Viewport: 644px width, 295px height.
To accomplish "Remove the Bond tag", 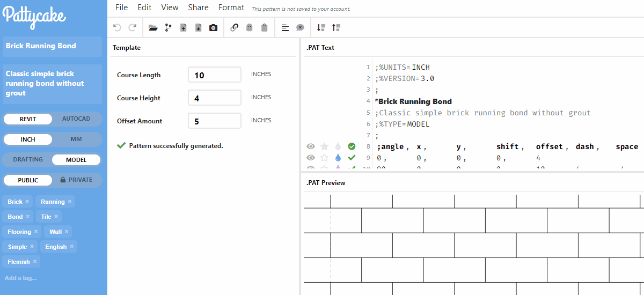I will [x=27, y=217].
